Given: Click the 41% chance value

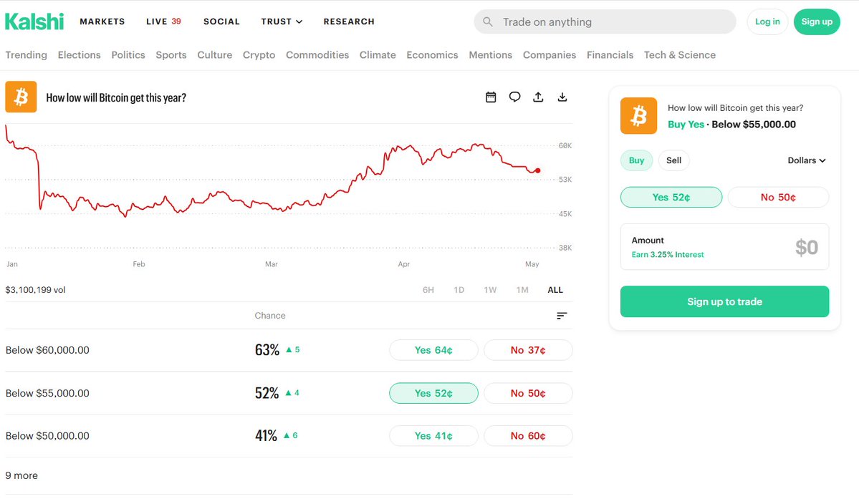Looking at the screenshot, I should (x=266, y=435).
